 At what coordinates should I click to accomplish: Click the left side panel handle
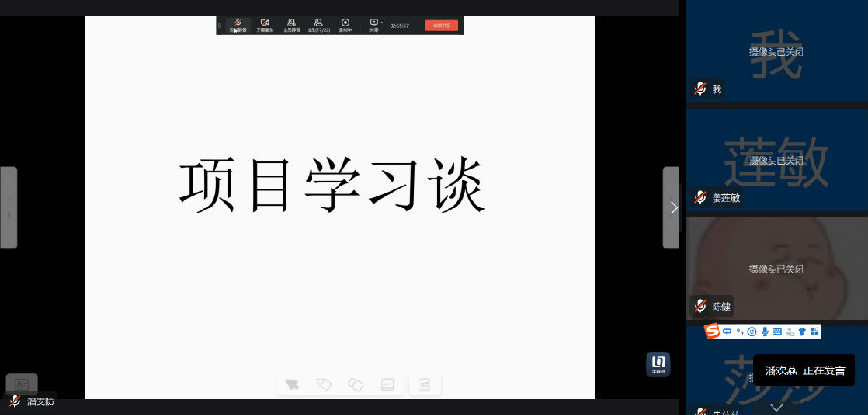point(9,207)
